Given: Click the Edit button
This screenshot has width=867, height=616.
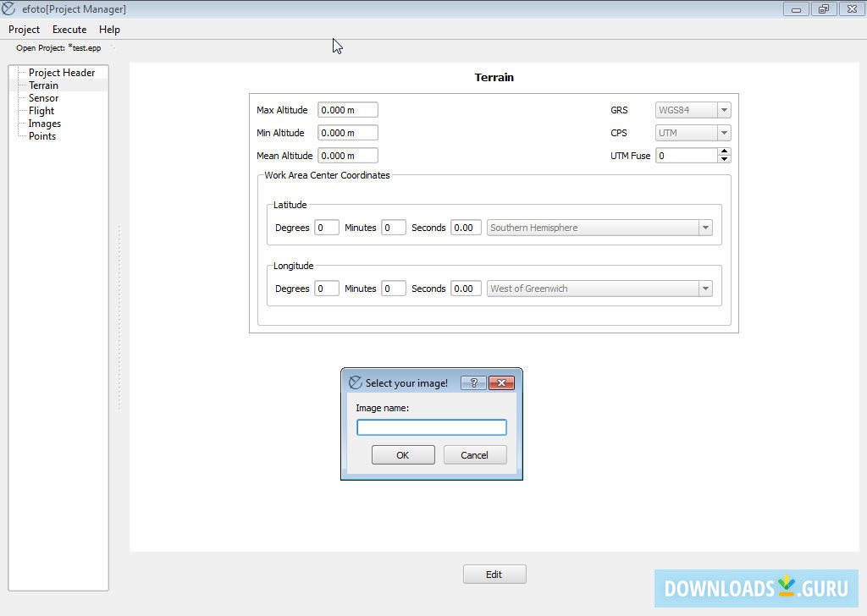Looking at the screenshot, I should point(494,574).
